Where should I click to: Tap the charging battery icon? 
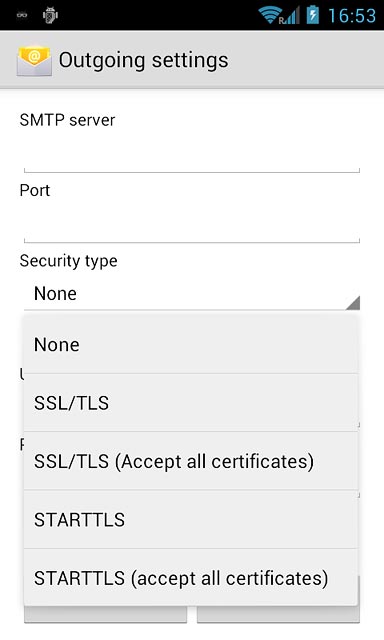313,15
